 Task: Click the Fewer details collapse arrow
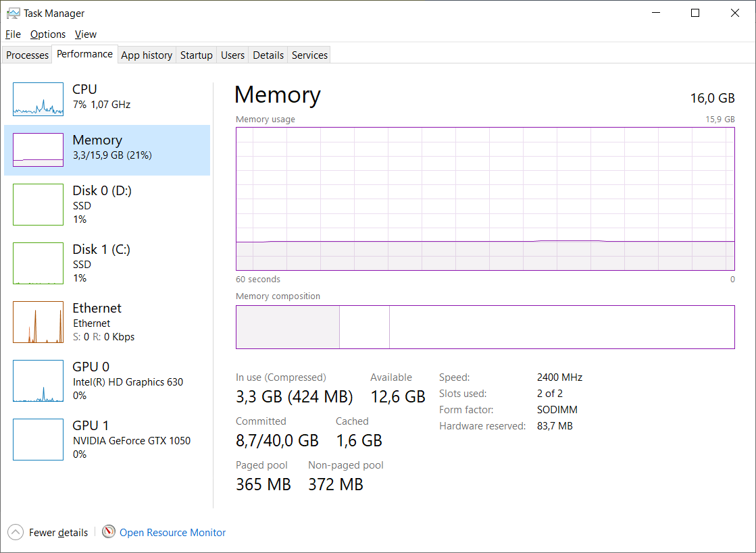[16, 532]
